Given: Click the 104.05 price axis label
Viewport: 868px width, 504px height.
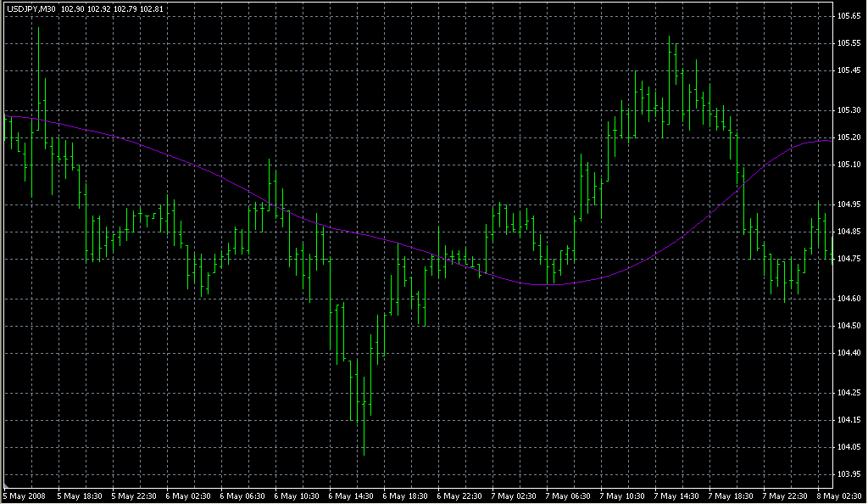Looking at the screenshot, I should (x=849, y=447).
